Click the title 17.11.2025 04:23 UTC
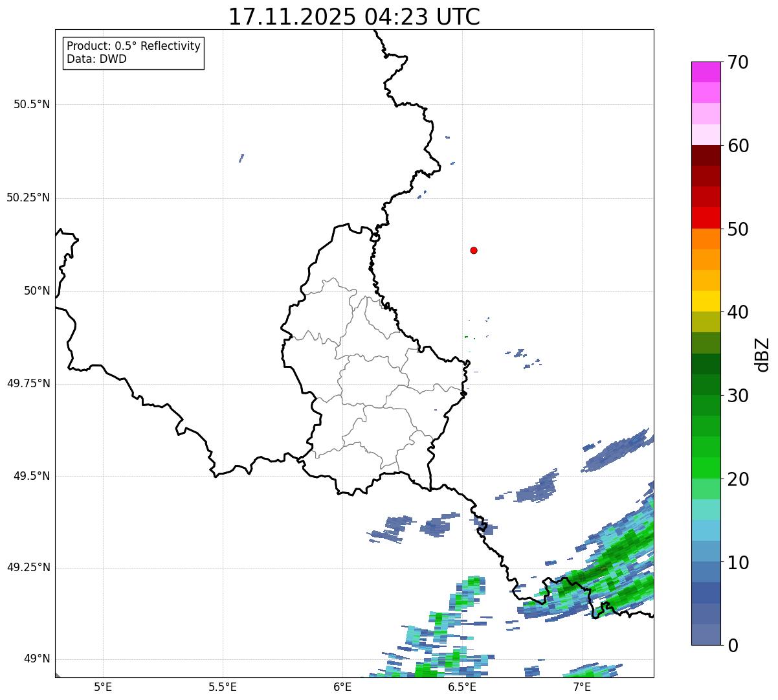 pos(354,17)
